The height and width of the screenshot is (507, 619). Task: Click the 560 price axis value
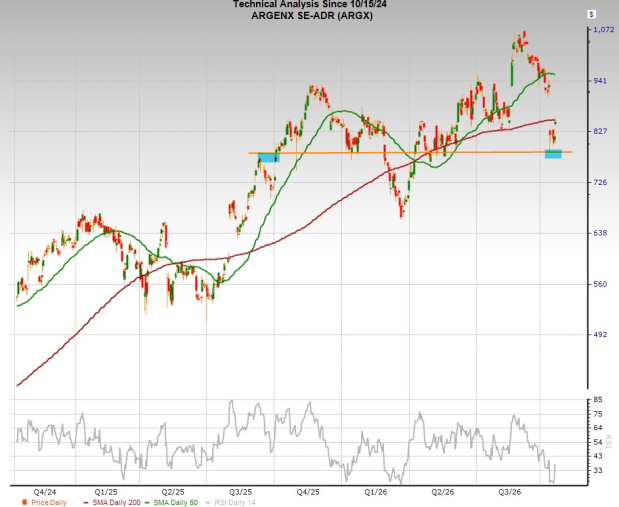600,284
